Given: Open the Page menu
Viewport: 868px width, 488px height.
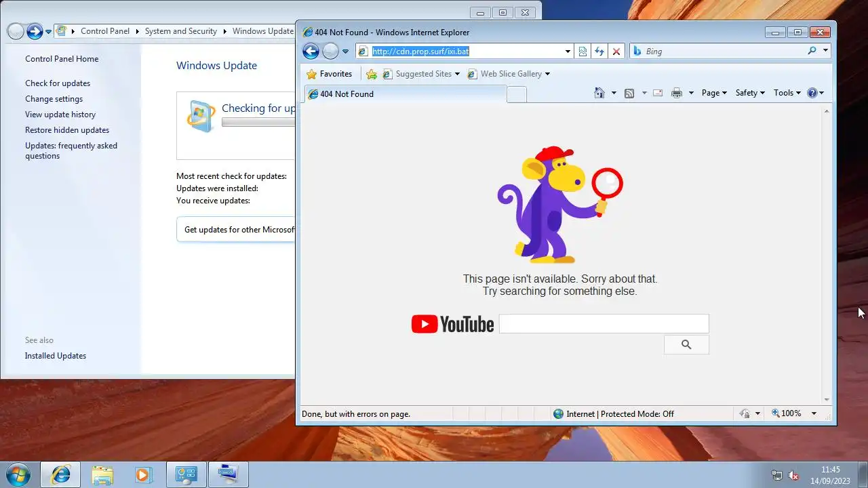Looking at the screenshot, I should 714,93.
